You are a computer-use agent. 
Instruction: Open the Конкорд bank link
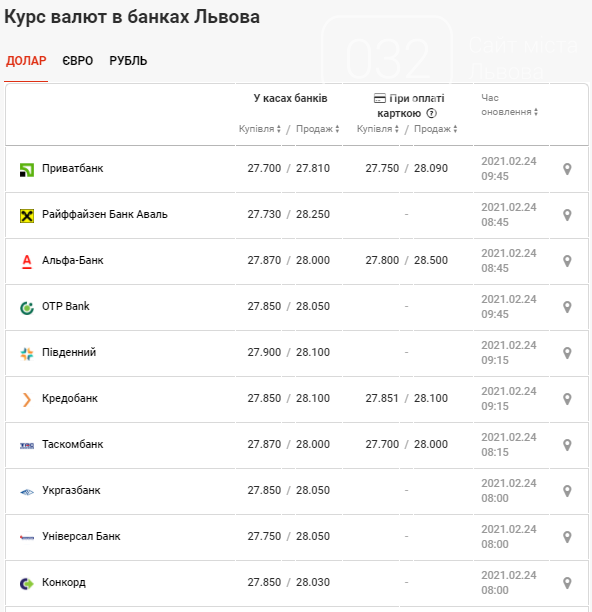(x=64, y=583)
